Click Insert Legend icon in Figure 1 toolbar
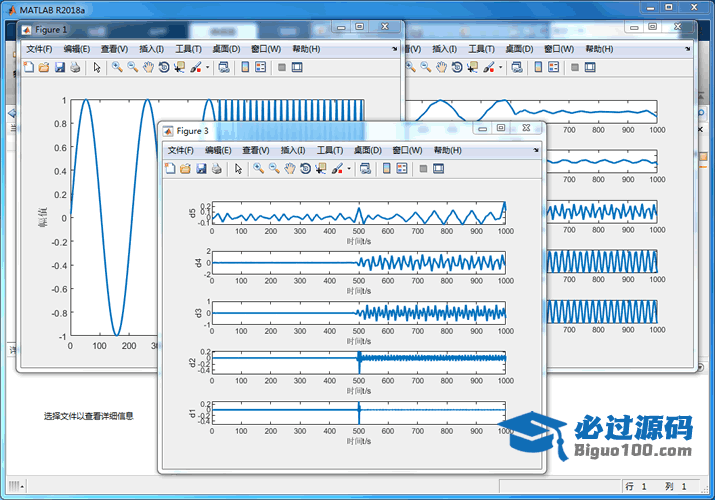 tap(260, 67)
